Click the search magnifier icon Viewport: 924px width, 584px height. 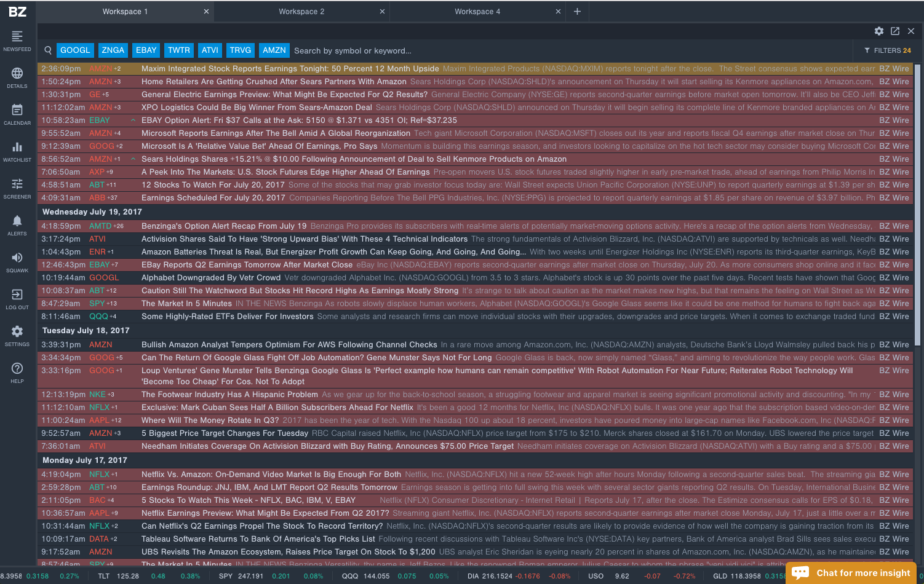[x=48, y=50]
